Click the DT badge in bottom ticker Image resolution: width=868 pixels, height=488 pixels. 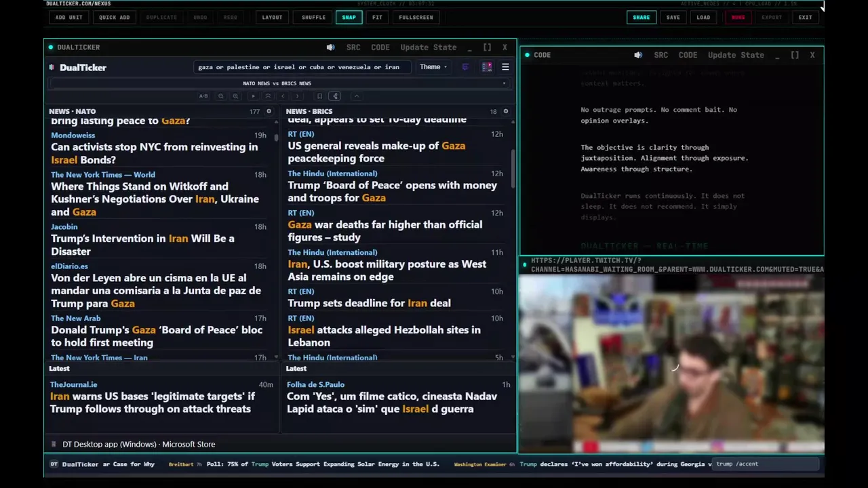click(54, 464)
